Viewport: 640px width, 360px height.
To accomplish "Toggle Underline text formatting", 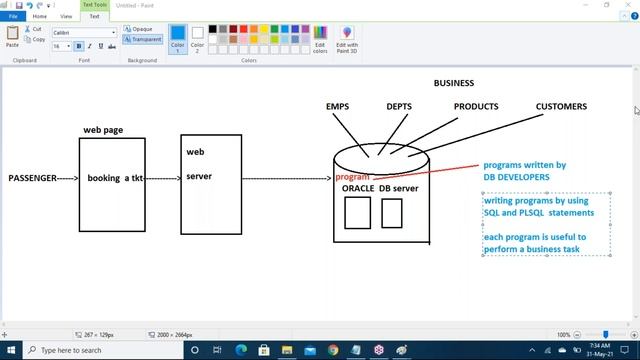I will [101, 47].
